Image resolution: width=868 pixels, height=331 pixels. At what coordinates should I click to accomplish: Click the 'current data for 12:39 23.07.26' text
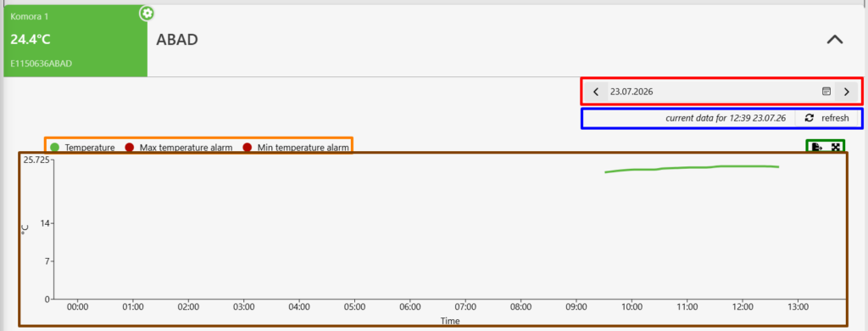(x=726, y=118)
